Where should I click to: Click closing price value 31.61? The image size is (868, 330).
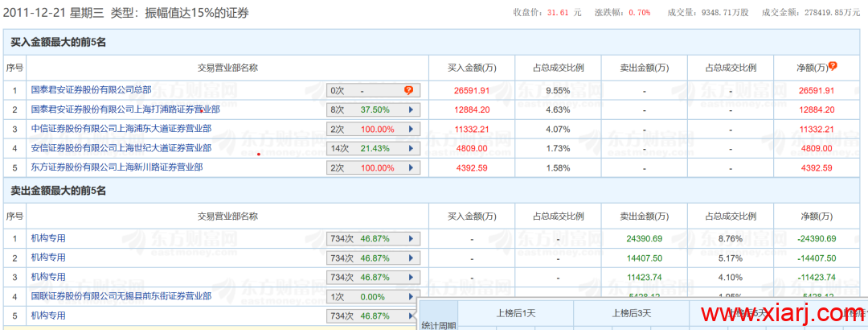559,12
